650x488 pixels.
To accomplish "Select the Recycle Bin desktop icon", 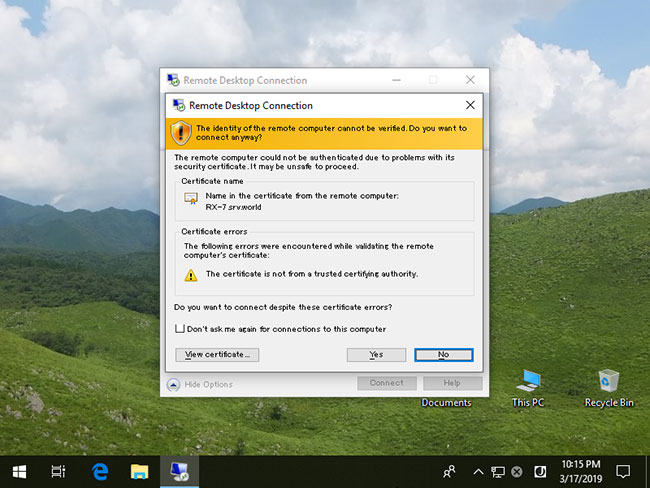I will coord(609,388).
